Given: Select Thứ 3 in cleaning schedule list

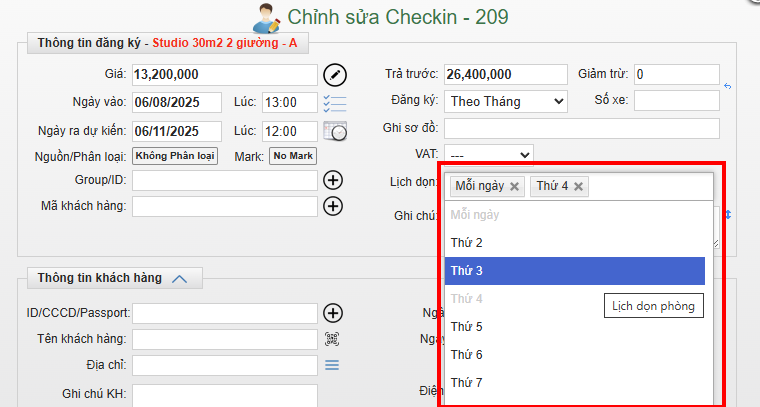Looking at the screenshot, I should coord(575,271).
